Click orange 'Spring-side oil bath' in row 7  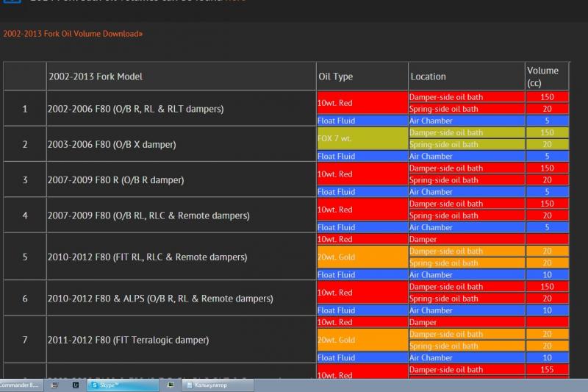coord(467,346)
